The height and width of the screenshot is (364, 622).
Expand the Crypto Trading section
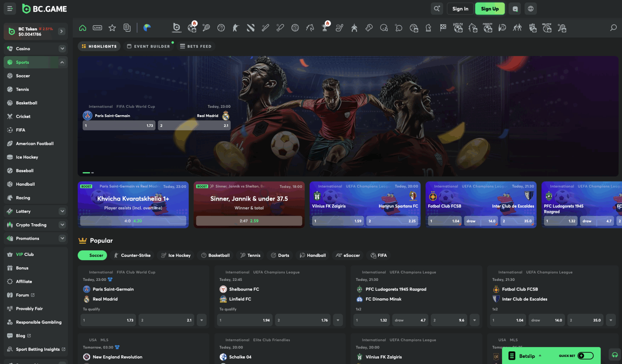pos(62,225)
